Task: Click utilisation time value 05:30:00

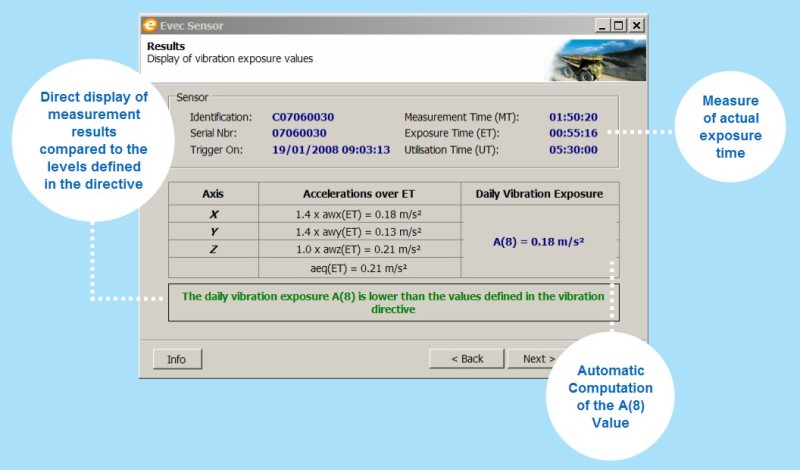Action: (573, 150)
